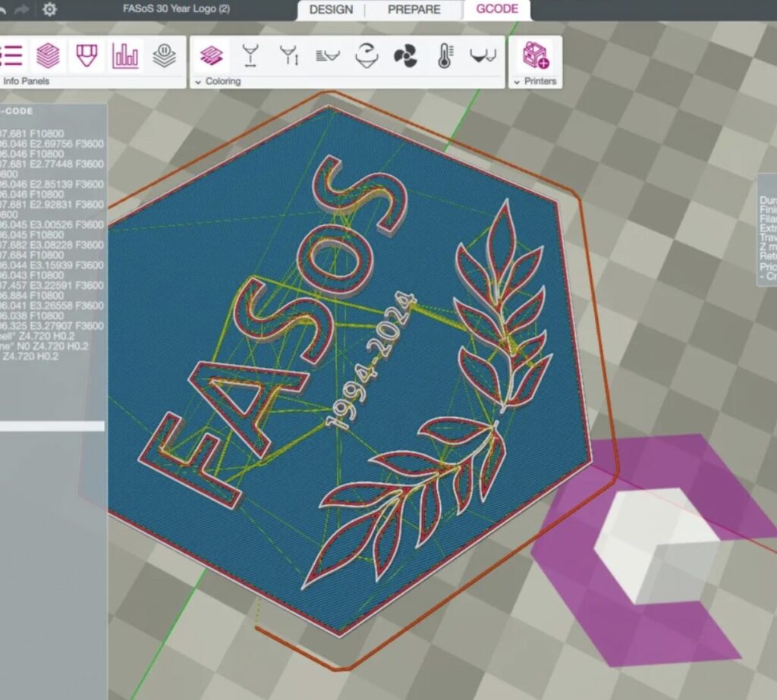Select G-code line containing N0 Z4.720 H0.2

click(x=45, y=347)
